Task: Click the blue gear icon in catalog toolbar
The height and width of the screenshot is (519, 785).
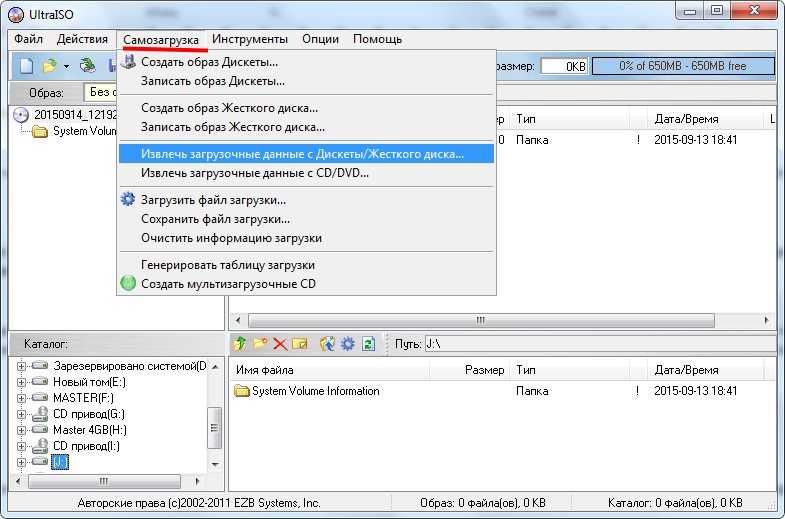Action: pyautogui.click(x=347, y=343)
